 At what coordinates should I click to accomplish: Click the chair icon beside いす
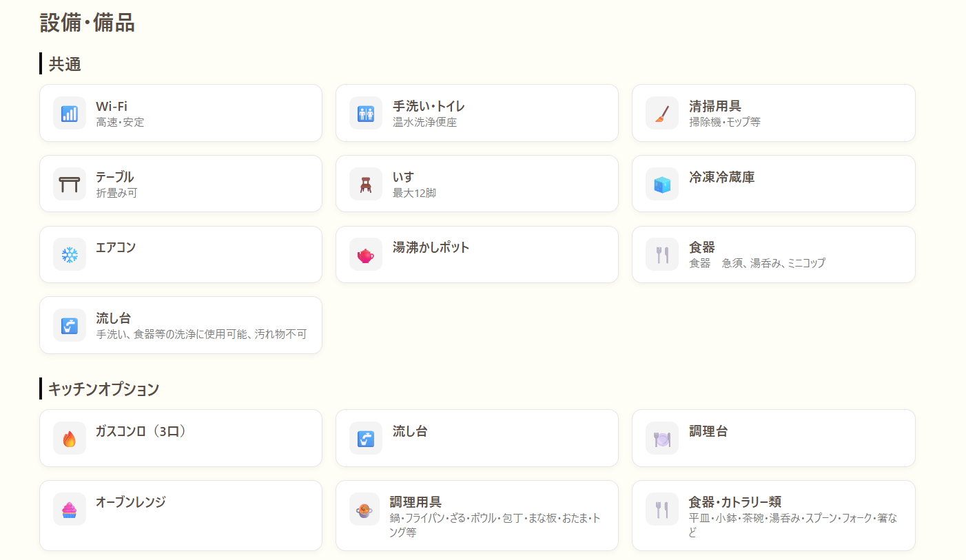pyautogui.click(x=366, y=185)
